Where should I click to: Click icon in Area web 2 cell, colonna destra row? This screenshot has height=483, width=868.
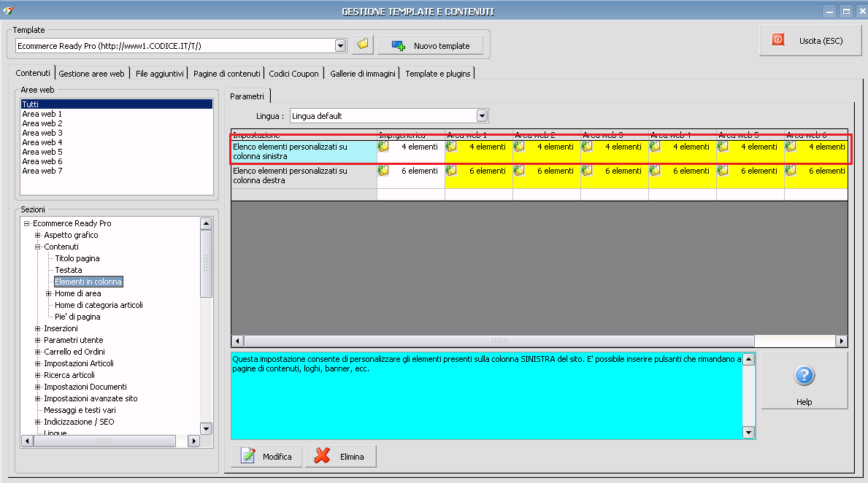(x=519, y=171)
